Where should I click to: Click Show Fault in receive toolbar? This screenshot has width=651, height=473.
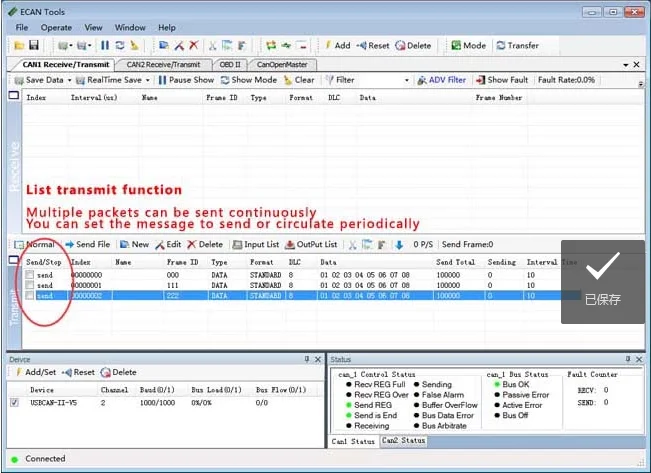(x=503, y=80)
